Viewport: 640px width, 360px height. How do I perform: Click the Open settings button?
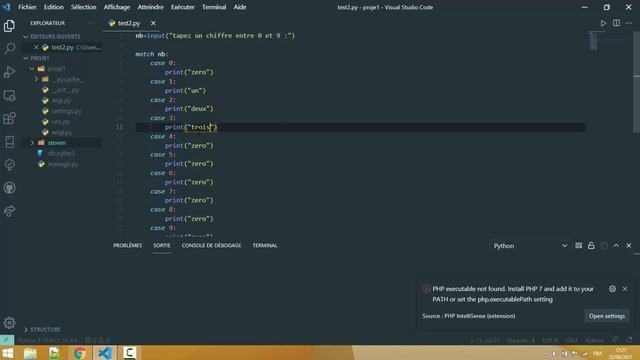tap(607, 316)
